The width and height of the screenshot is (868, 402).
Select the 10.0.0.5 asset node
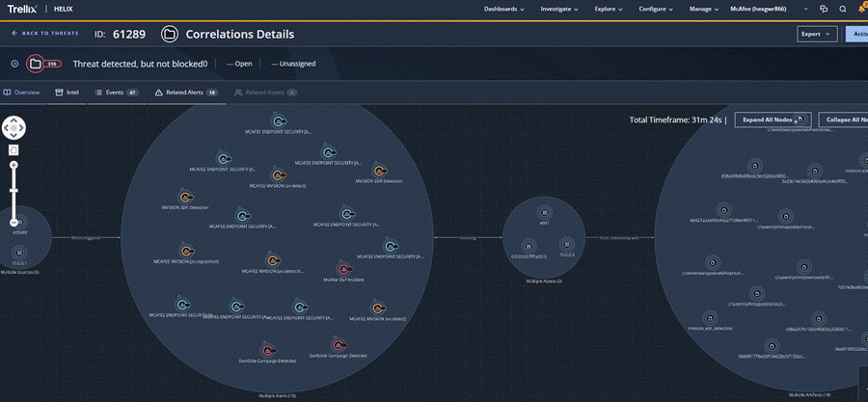coord(565,245)
